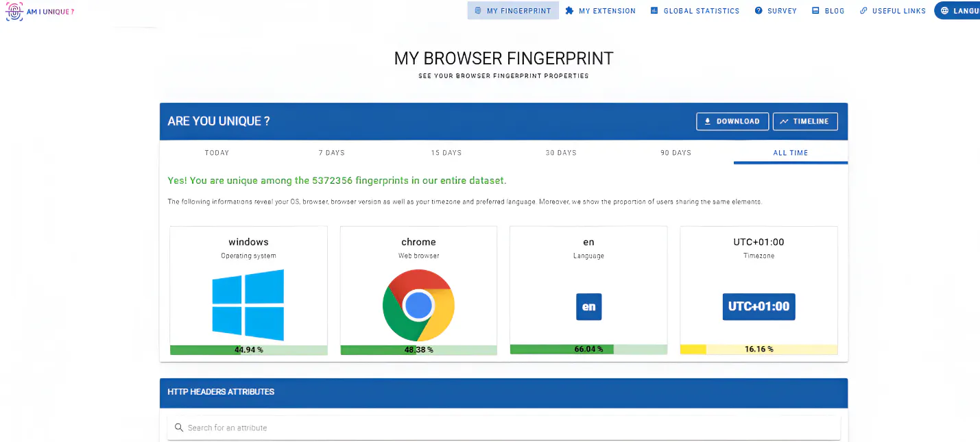Click the Windows logo image
Screen dimensions: 980x442
point(248,305)
